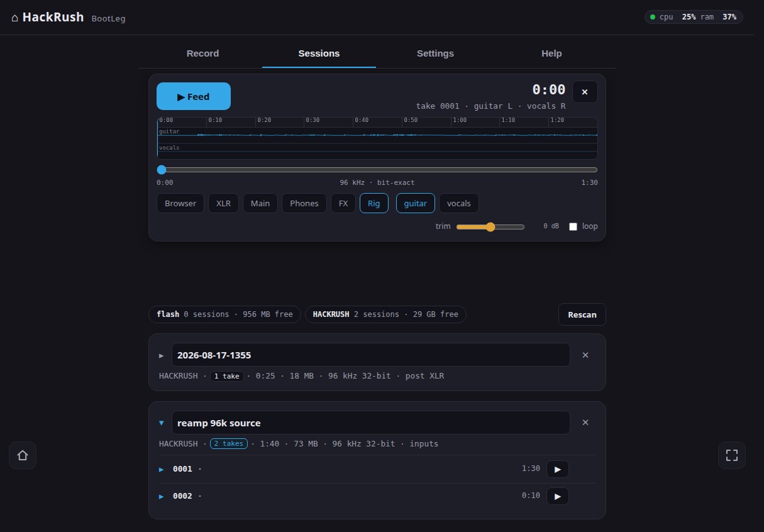Click the Rescan button
This screenshot has height=532, width=764.
tap(582, 314)
